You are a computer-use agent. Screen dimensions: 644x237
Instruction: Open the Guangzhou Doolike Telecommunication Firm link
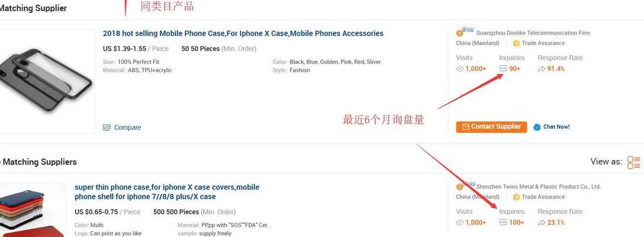533,33
